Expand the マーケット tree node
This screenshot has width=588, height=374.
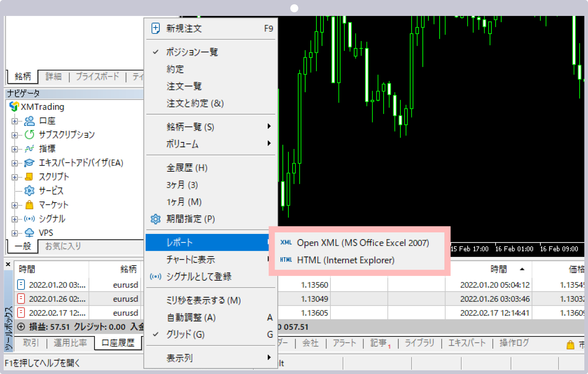click(14, 205)
